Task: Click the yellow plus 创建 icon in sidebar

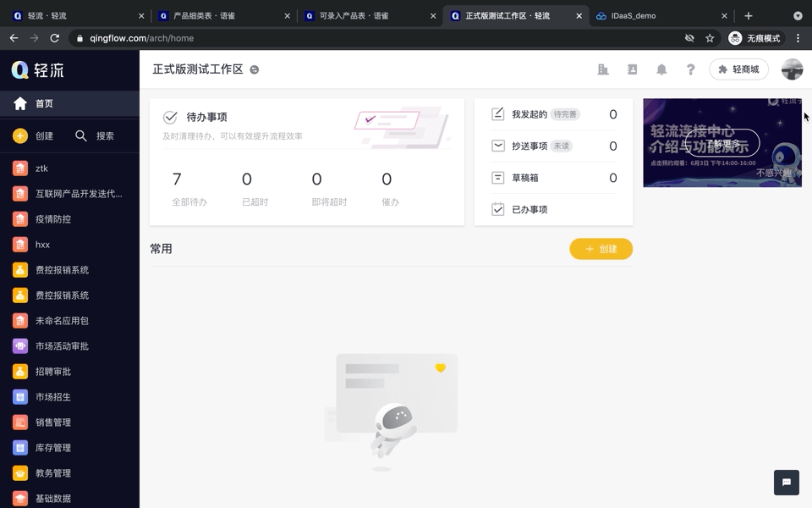Action: [x=20, y=135]
